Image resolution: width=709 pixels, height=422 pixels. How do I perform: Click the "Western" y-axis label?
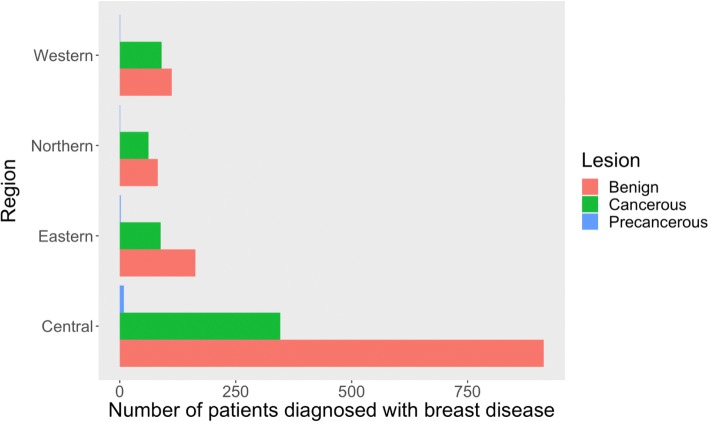point(63,55)
